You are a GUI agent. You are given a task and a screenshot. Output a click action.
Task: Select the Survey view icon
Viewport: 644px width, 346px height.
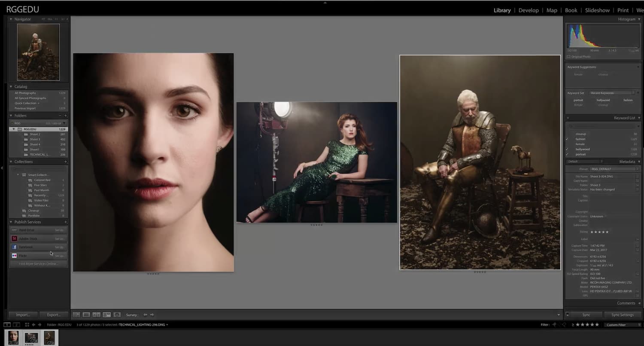pos(106,315)
